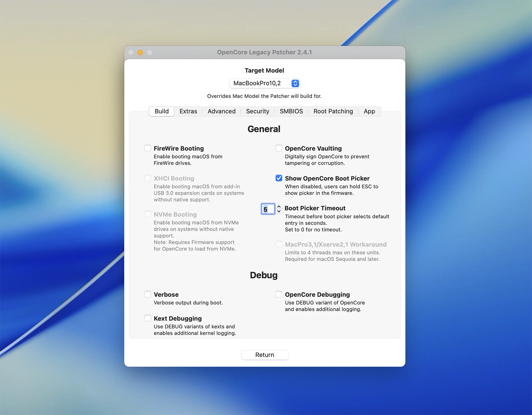Open the Target Model dropdown
The height and width of the screenshot is (415, 532).
point(264,83)
